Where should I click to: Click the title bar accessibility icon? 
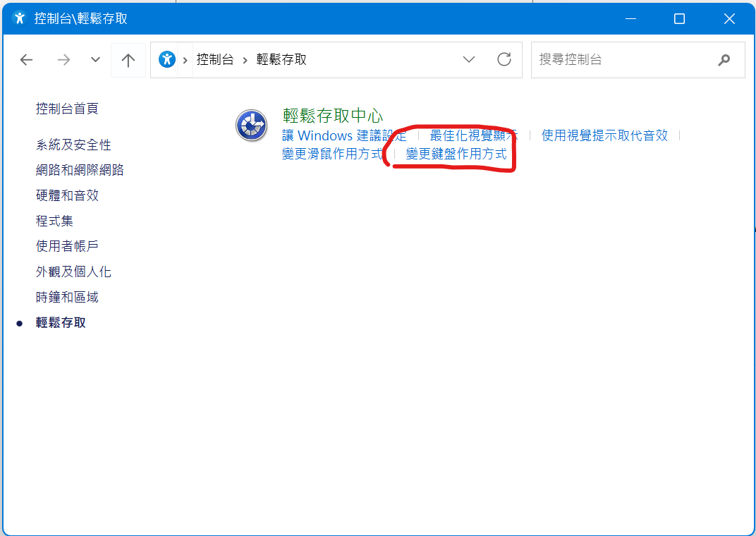coord(20,18)
